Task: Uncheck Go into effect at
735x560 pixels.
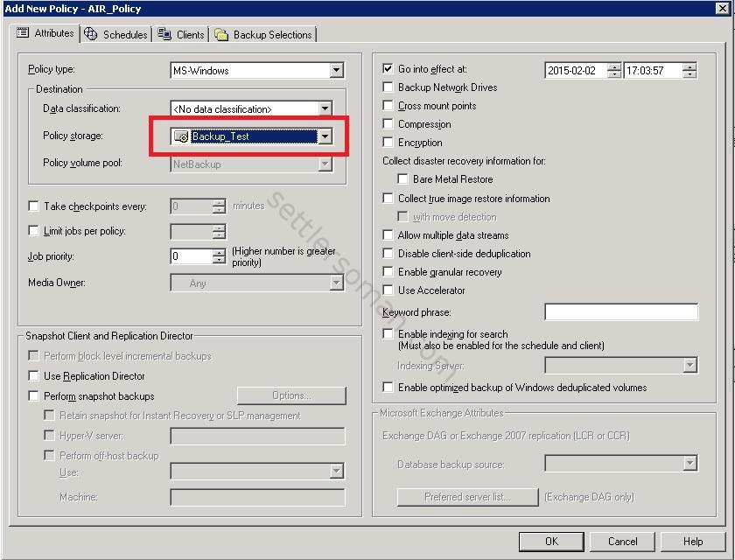Action: [387, 70]
